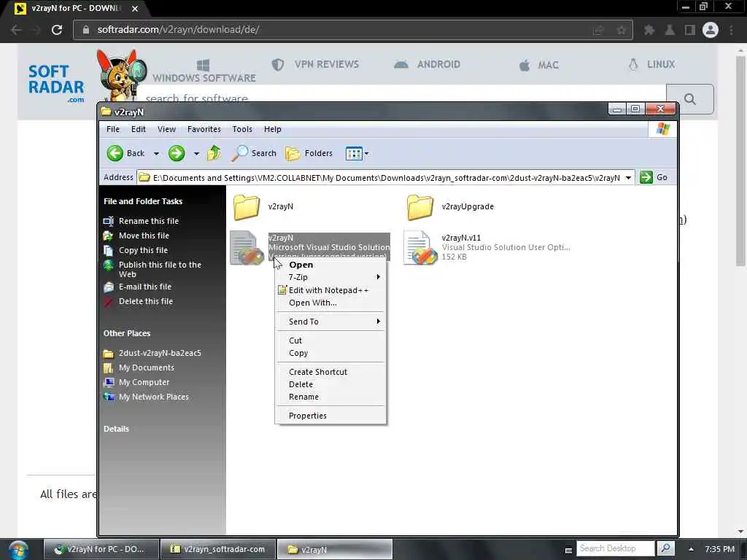Image resolution: width=747 pixels, height=560 pixels.
Task: Click the browser address bar URL
Action: pyautogui.click(x=178, y=29)
